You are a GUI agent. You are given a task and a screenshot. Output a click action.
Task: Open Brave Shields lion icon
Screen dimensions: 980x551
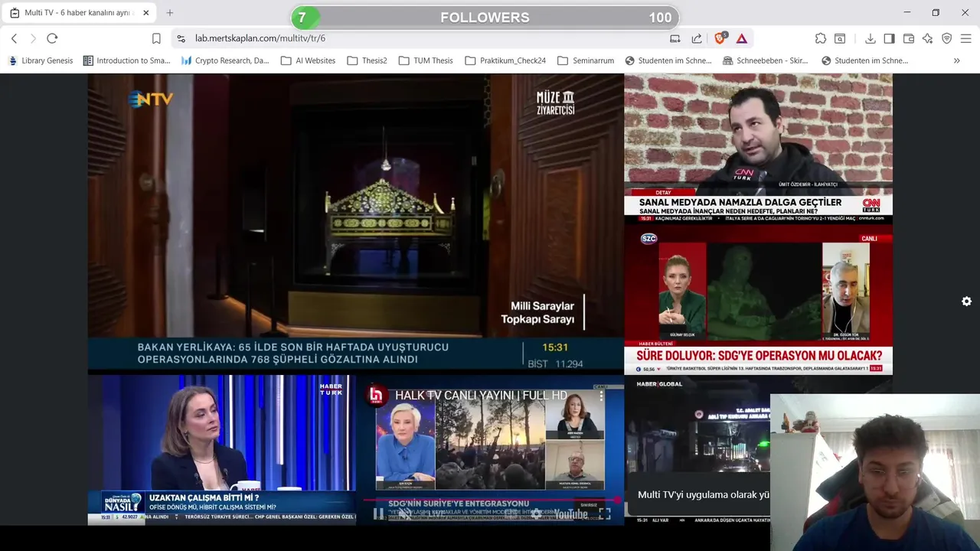coord(720,38)
